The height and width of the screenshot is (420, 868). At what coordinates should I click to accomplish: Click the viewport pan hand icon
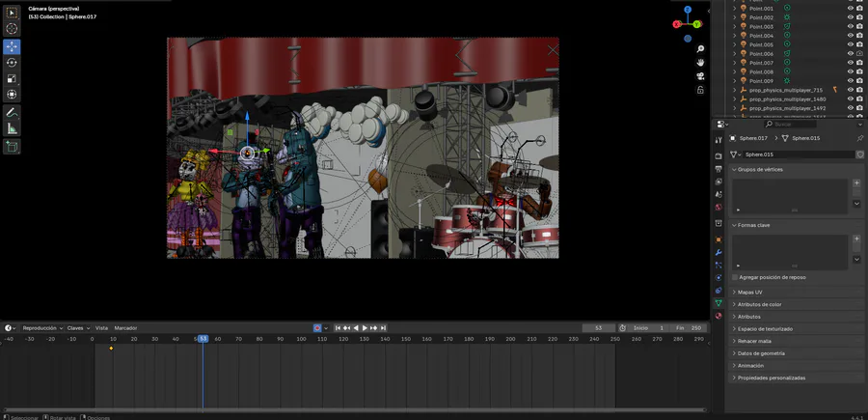click(x=700, y=62)
